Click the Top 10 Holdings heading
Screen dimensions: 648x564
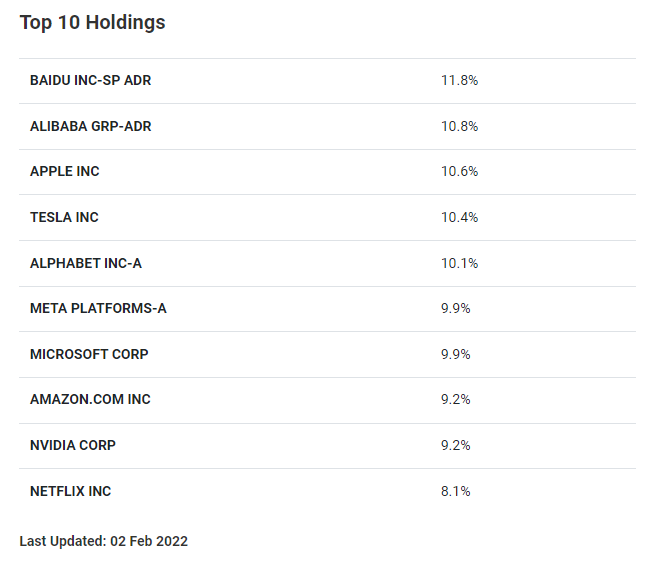(93, 22)
